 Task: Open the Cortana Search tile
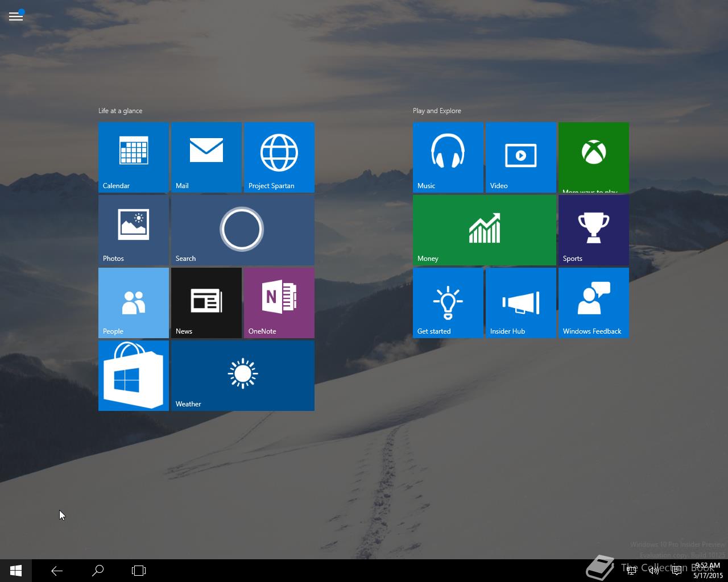point(243,230)
